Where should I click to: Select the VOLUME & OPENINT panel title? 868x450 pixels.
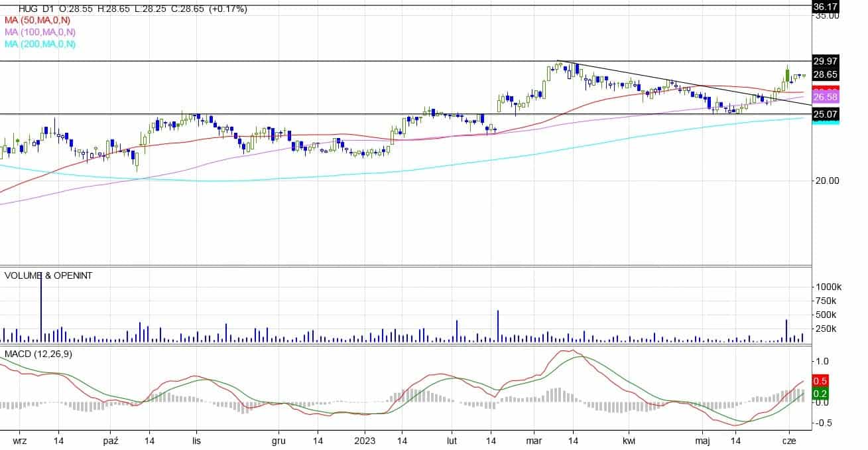tap(48, 275)
